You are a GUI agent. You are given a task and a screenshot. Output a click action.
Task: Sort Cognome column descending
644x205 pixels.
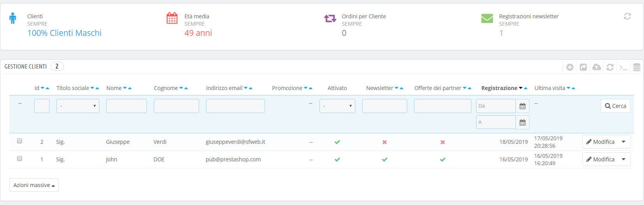pyautogui.click(x=181, y=88)
